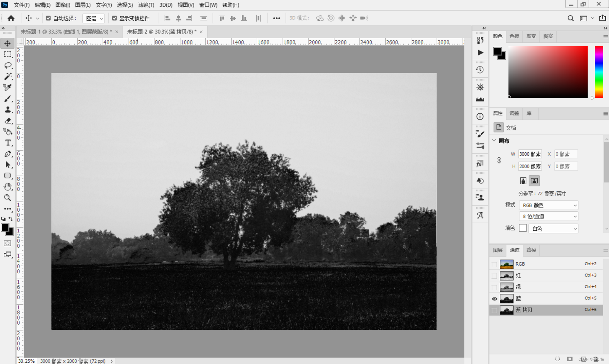Image resolution: width=609 pixels, height=364 pixels.
Task: Open the Channels panel flyout menu
Action: tap(605, 250)
